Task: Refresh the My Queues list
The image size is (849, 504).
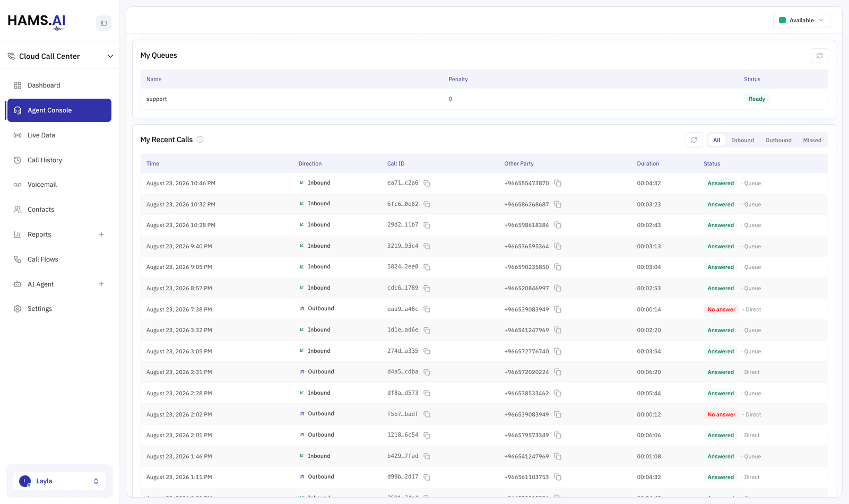Action: [x=819, y=56]
